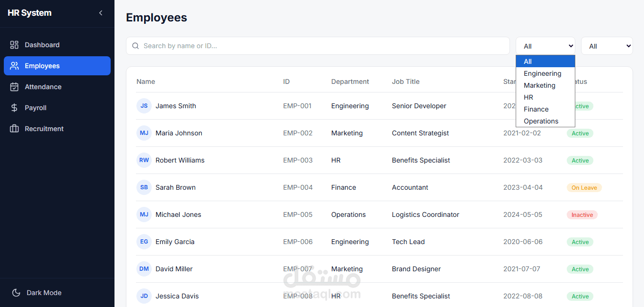Pick Operations from the department list
Viewport: 644px width, 307px height.
click(x=541, y=121)
